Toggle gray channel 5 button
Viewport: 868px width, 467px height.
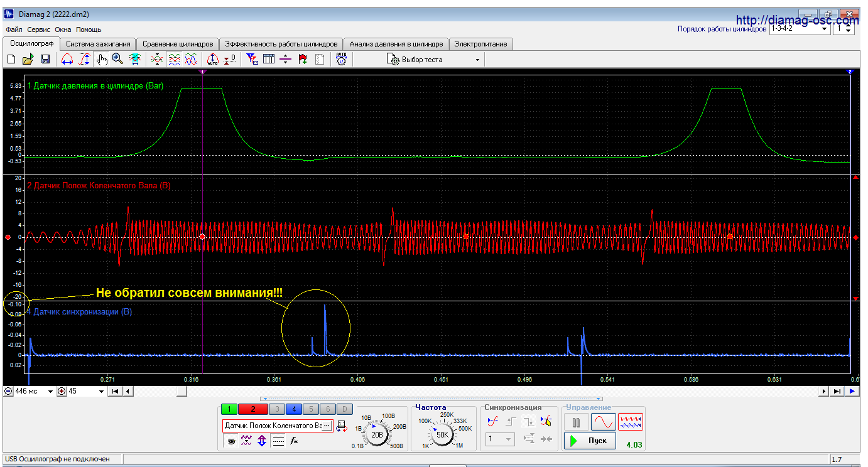(310, 409)
